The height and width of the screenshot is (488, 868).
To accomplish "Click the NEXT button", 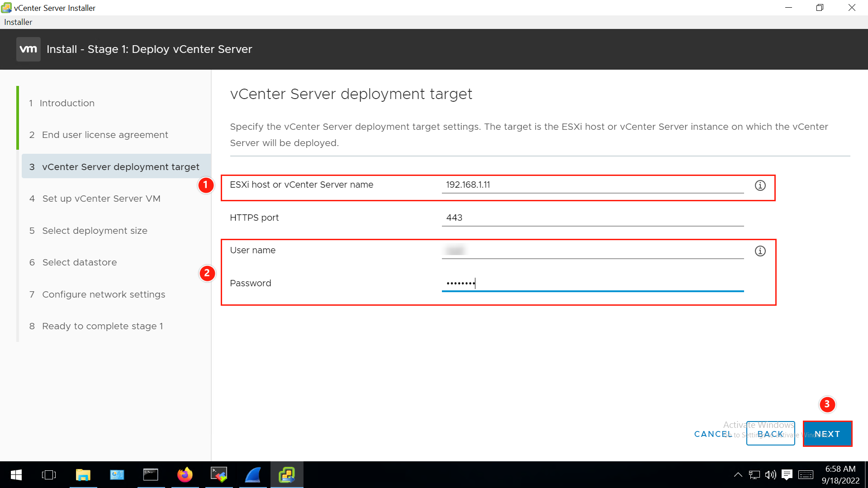I will tap(827, 434).
